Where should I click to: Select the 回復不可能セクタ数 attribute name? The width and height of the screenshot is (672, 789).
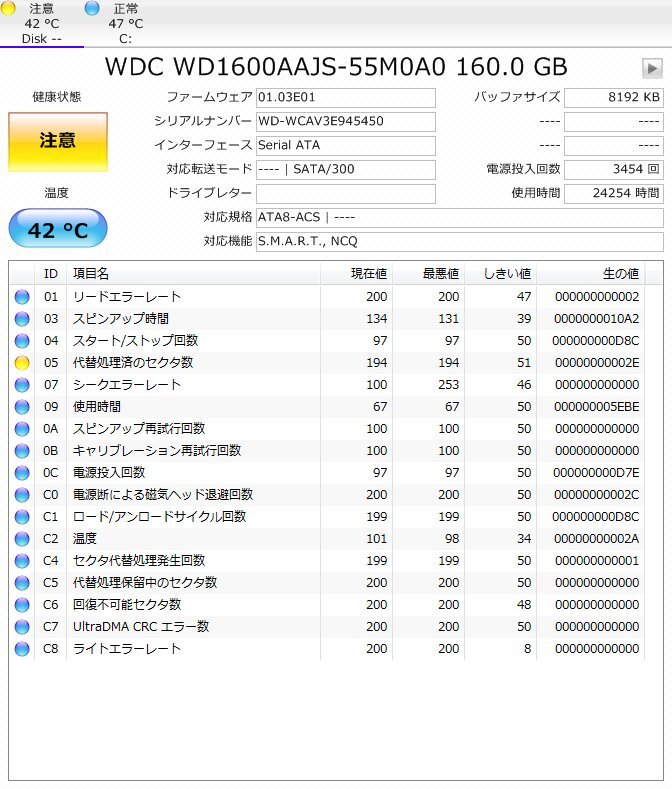[127, 605]
